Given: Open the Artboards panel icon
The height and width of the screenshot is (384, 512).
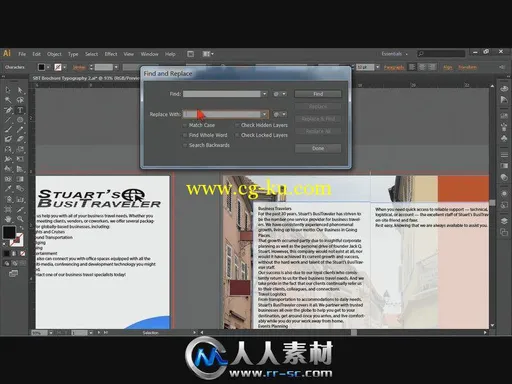Looking at the screenshot, I should click(x=504, y=232).
